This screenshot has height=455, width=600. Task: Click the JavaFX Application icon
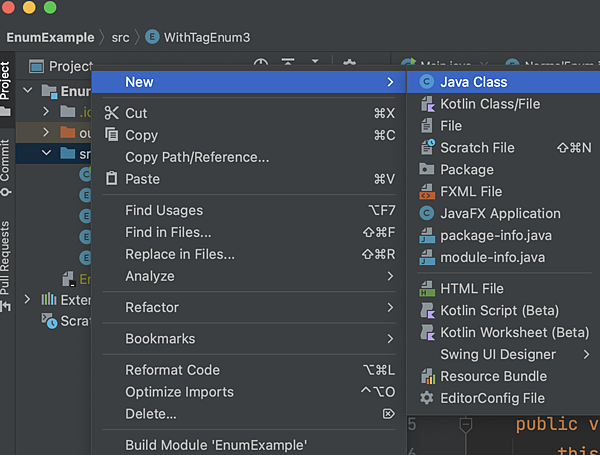coord(427,213)
